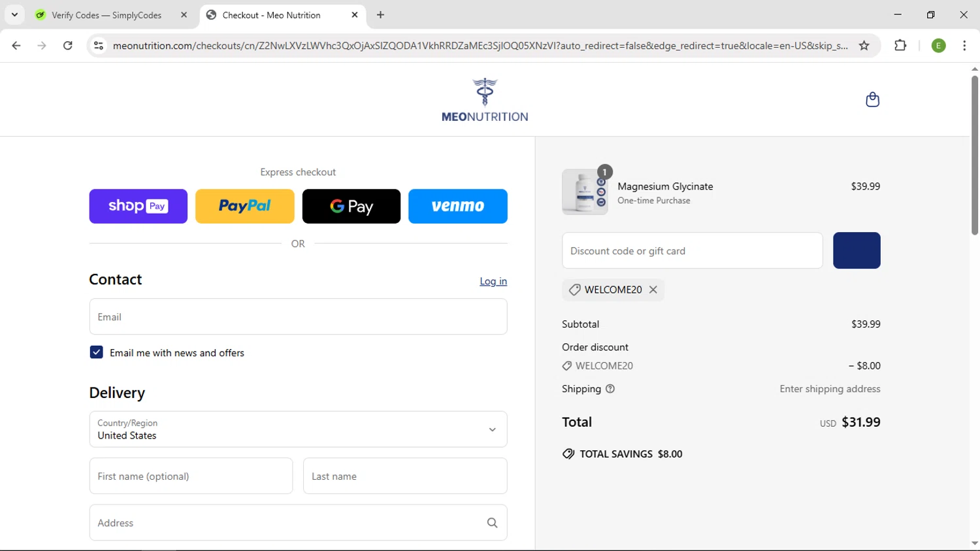This screenshot has height=551, width=980.
Task: Click the shipping help question mark icon
Action: click(610, 389)
